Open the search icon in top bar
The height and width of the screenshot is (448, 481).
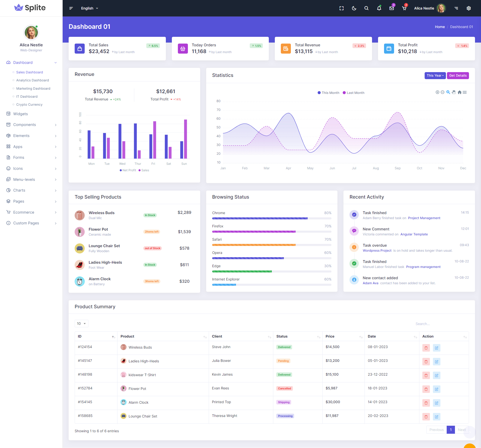tap(366, 8)
